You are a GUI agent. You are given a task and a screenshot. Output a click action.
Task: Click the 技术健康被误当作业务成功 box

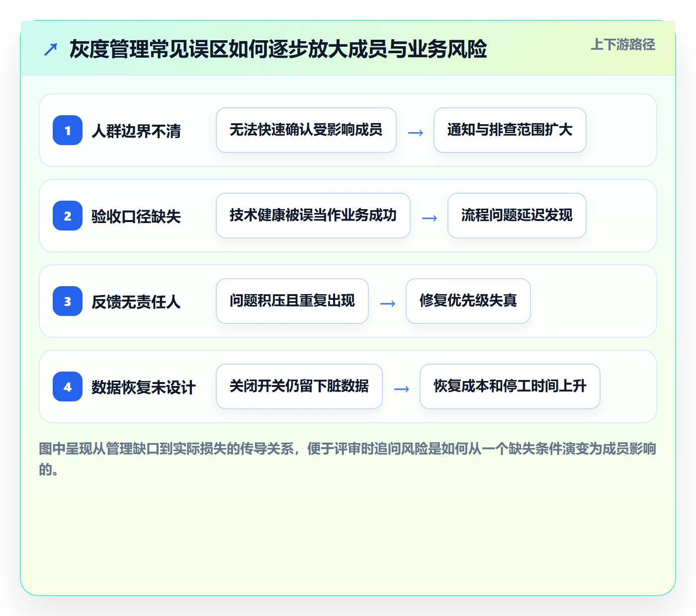tap(313, 216)
